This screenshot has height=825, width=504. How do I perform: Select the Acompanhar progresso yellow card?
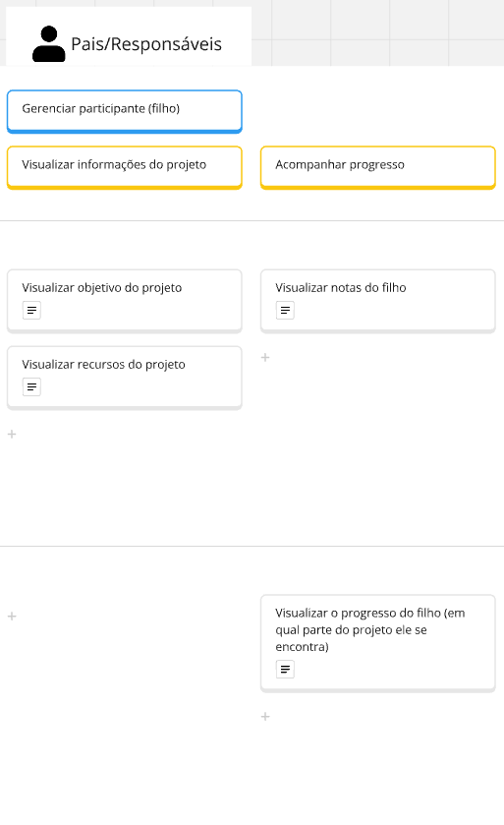[378, 168]
